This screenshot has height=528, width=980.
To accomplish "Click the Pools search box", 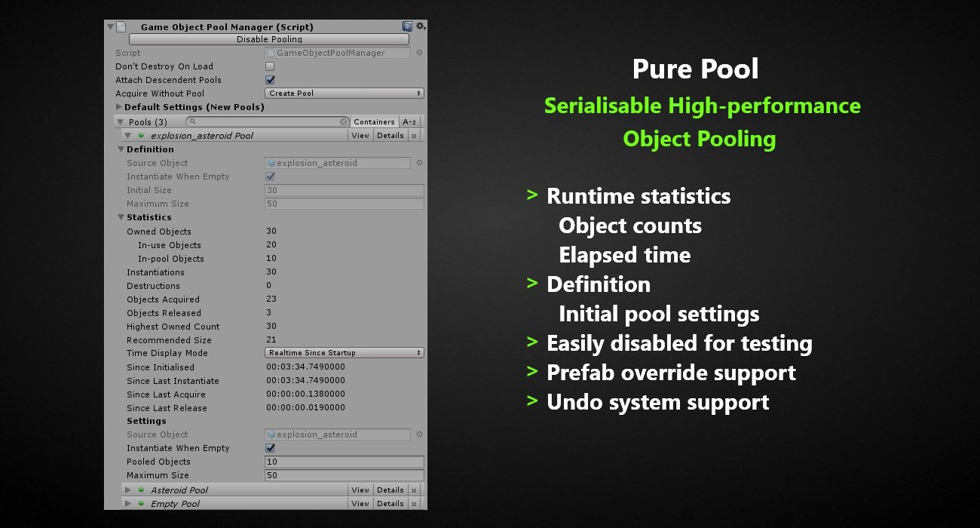I will pos(268,121).
